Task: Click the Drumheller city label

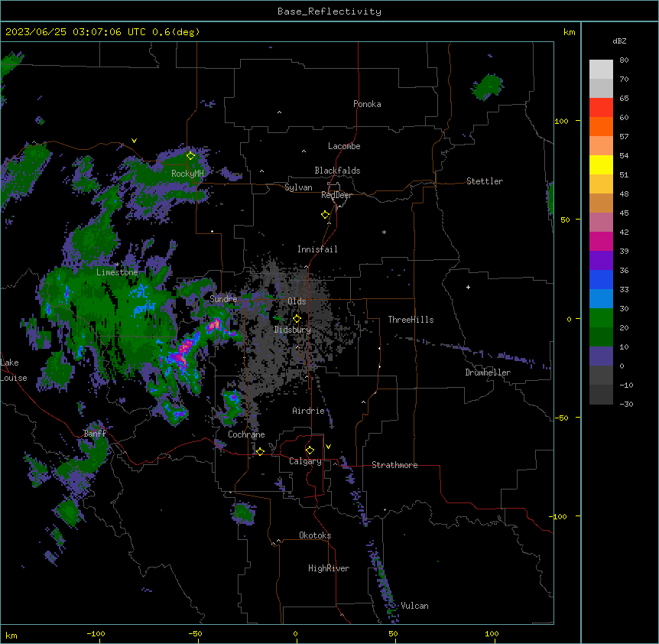Action: (488, 372)
